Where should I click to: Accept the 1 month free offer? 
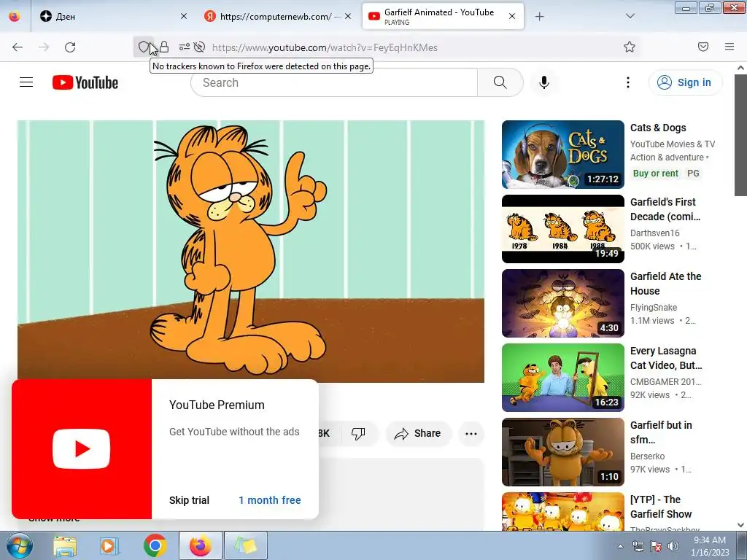tap(270, 500)
